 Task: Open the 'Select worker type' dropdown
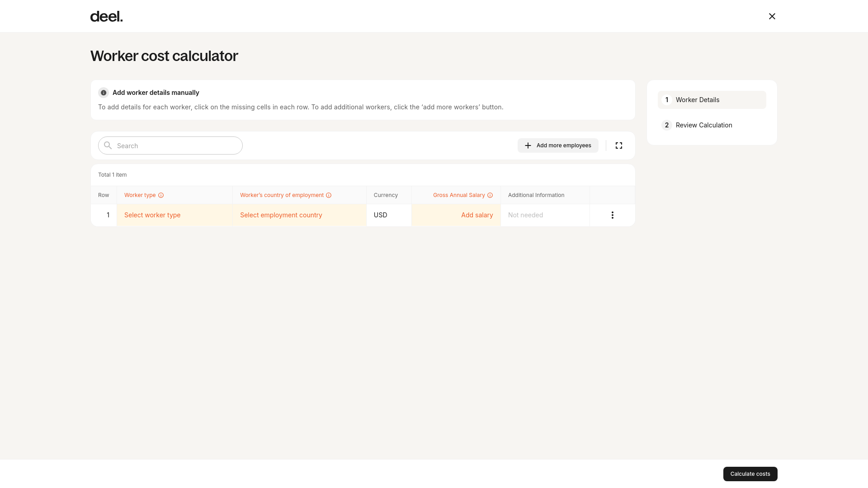[152, 215]
